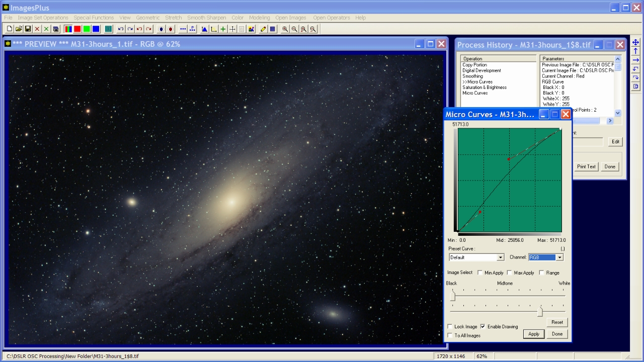Click the dark red circle toolbar icon
Viewport: 644px width, 362px height.
[x=171, y=29]
